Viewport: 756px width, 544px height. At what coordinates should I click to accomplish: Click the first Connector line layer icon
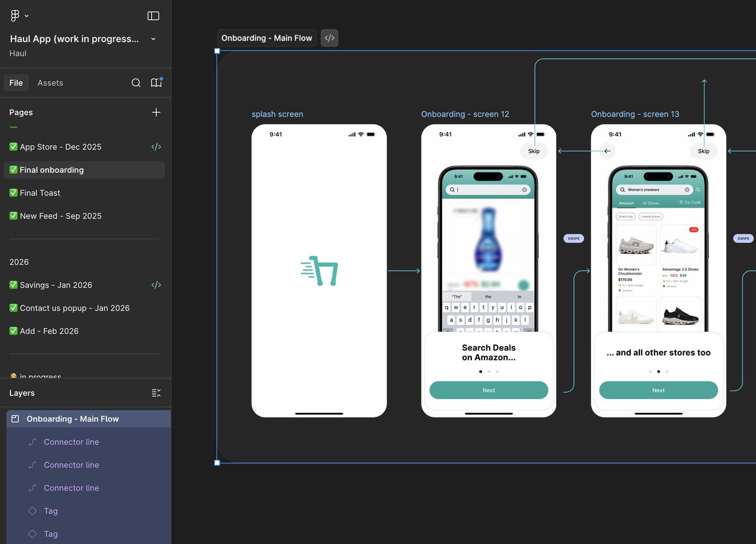pyautogui.click(x=33, y=442)
